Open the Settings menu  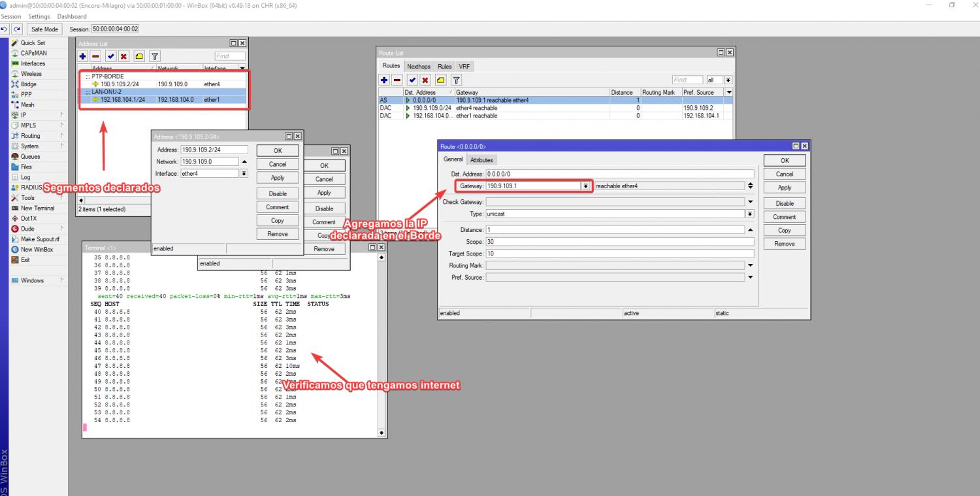(x=39, y=16)
